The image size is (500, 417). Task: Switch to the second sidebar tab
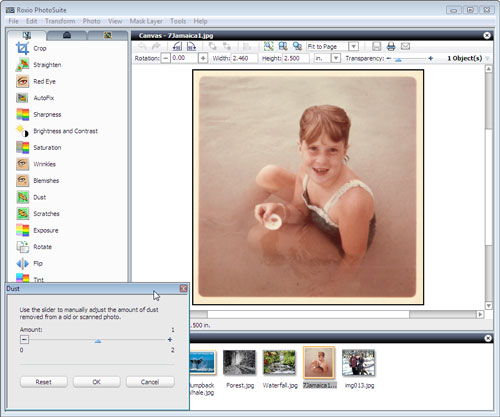coord(67,35)
